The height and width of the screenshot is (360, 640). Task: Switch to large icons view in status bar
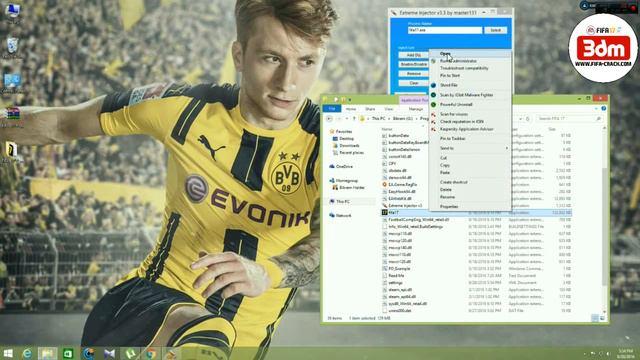(602, 318)
